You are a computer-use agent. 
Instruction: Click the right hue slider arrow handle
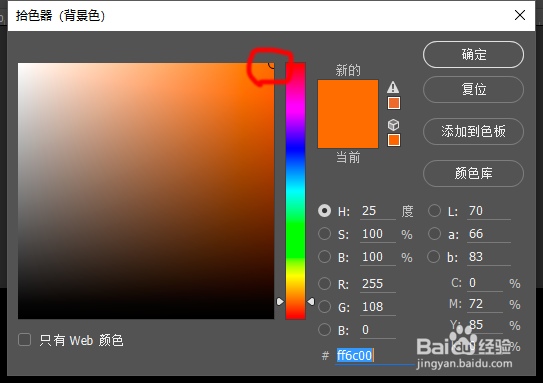pyautogui.click(x=311, y=302)
